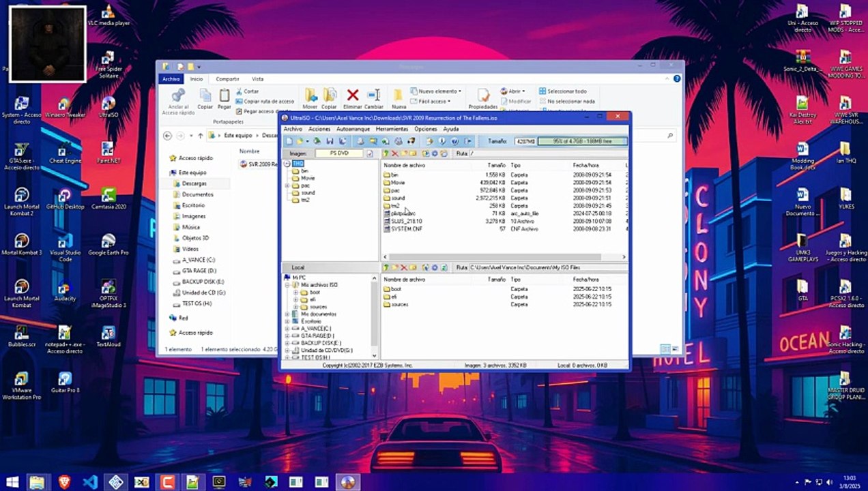
Task: Click the Eliminar red X in Explorer ribbon
Action: 352,95
